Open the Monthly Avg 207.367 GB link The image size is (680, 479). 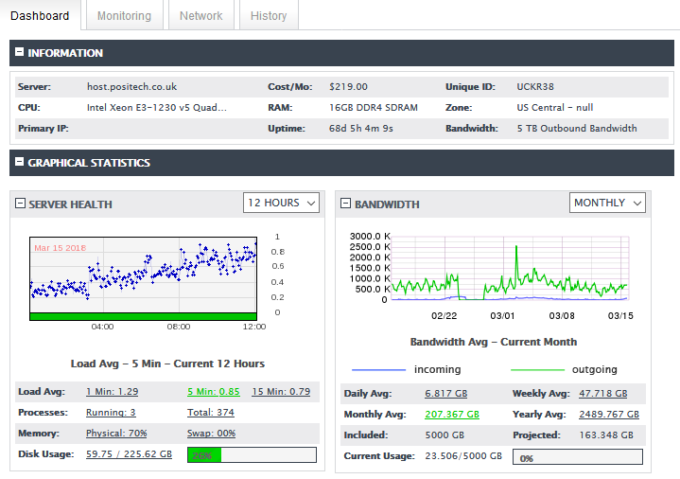pos(452,414)
